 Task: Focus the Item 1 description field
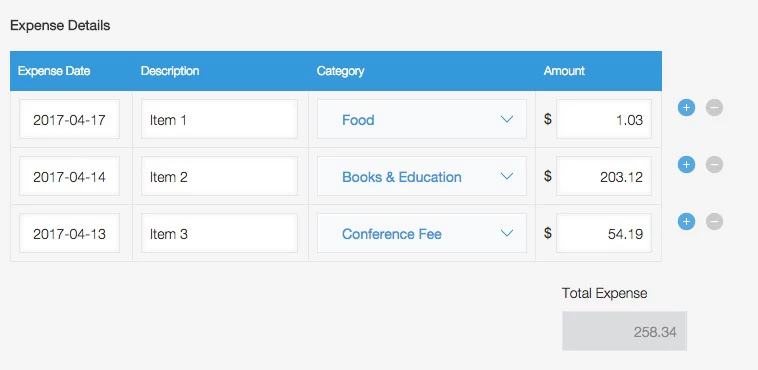tap(219, 119)
